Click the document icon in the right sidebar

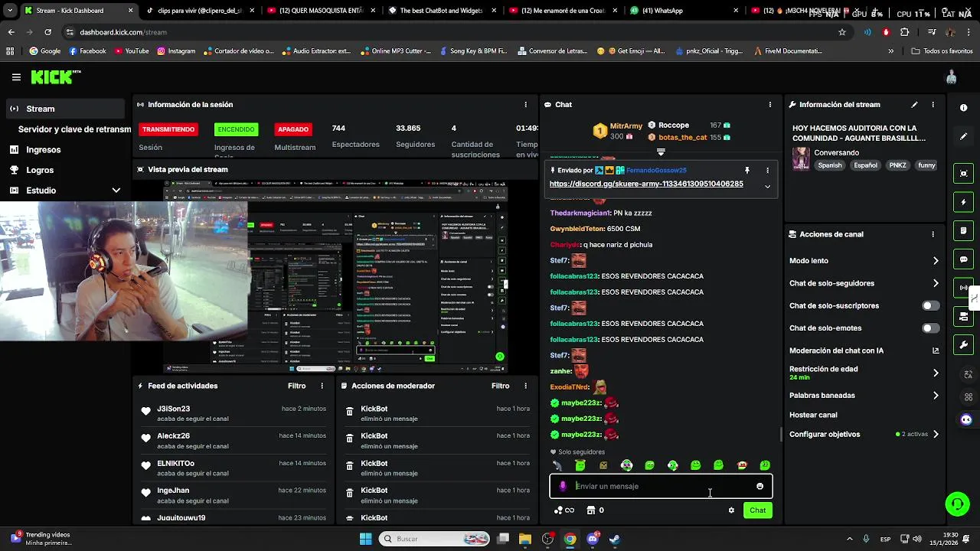tap(964, 231)
